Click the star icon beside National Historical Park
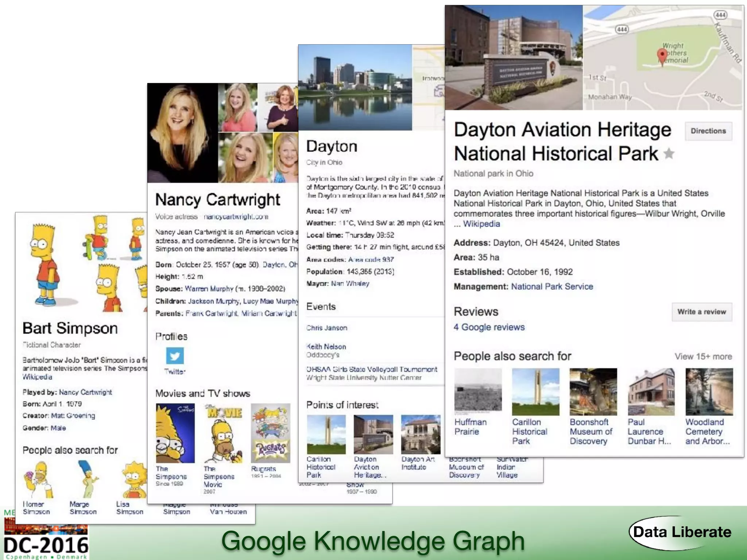Viewport: 747px width, 560px height. click(669, 153)
